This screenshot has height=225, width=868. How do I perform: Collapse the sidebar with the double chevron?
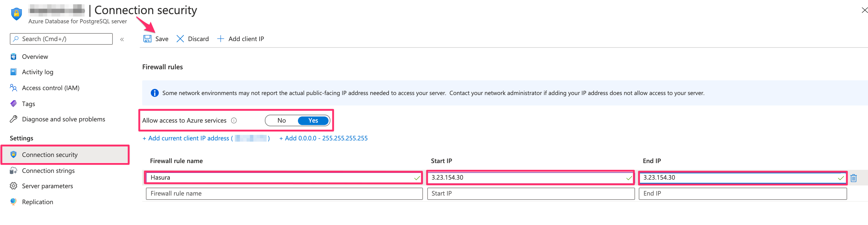122,40
